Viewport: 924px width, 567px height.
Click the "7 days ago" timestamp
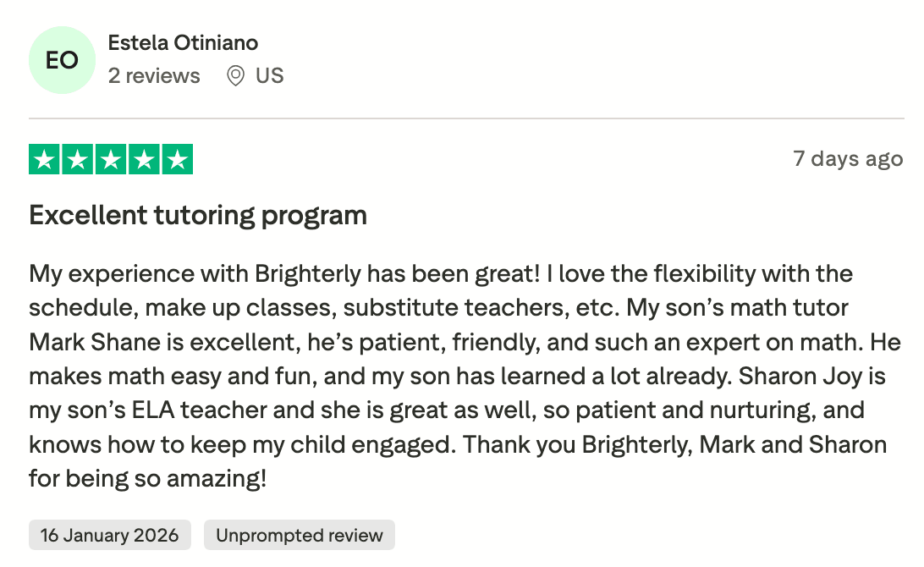point(848,159)
